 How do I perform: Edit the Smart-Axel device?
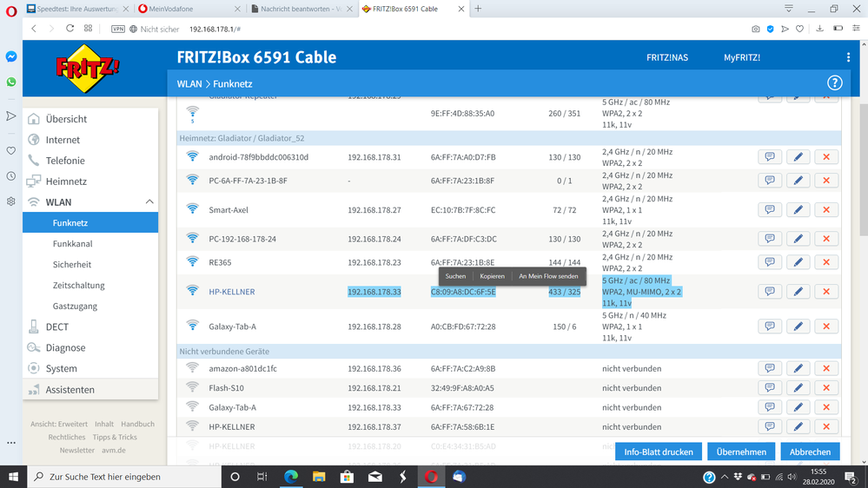point(798,209)
